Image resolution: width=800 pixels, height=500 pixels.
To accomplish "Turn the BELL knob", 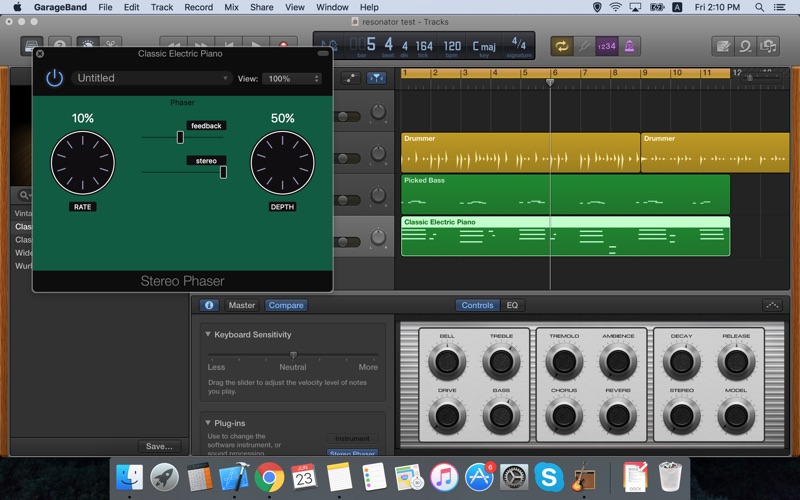I will pyautogui.click(x=447, y=361).
